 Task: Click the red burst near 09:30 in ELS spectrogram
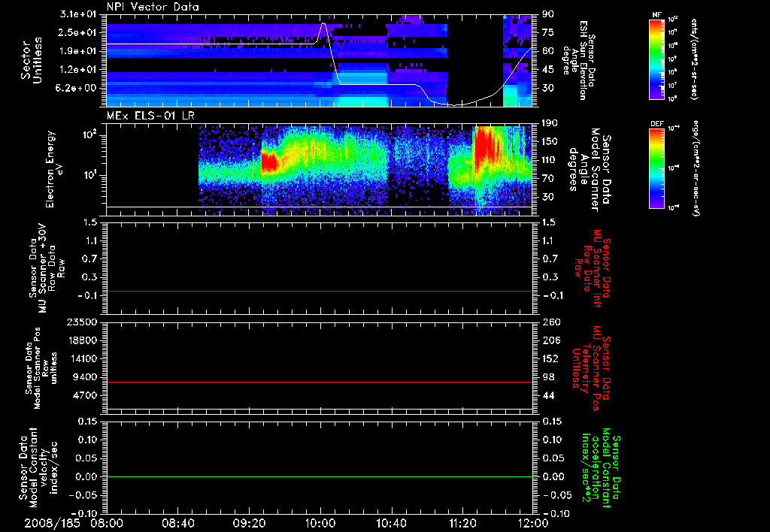point(268,162)
